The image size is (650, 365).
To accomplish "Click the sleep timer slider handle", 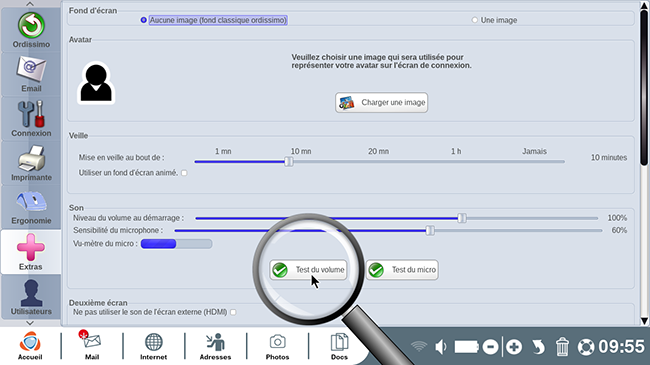I will (289, 161).
